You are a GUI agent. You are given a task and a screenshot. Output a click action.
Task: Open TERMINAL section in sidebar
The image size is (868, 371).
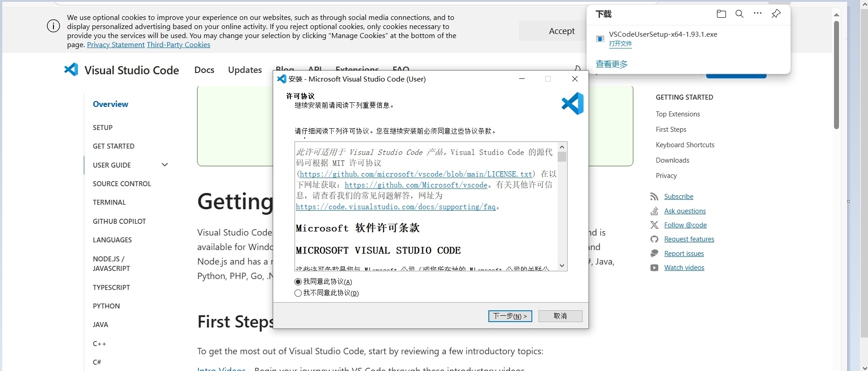[109, 202]
